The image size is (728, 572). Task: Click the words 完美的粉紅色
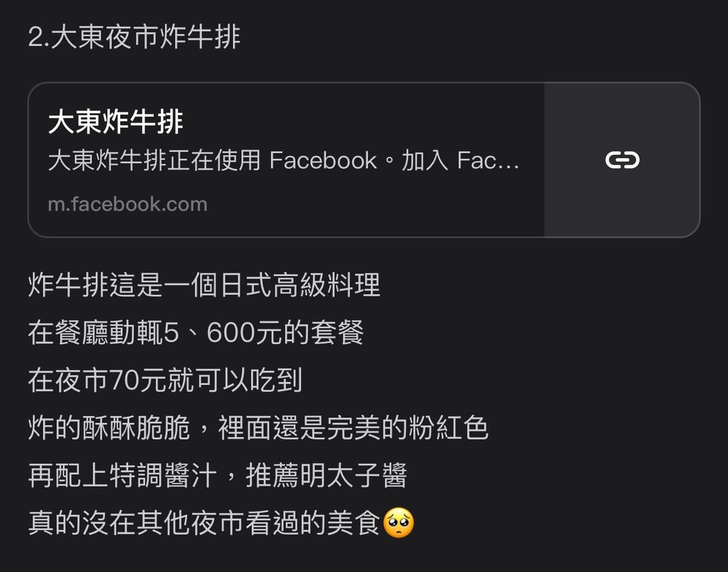(x=408, y=428)
